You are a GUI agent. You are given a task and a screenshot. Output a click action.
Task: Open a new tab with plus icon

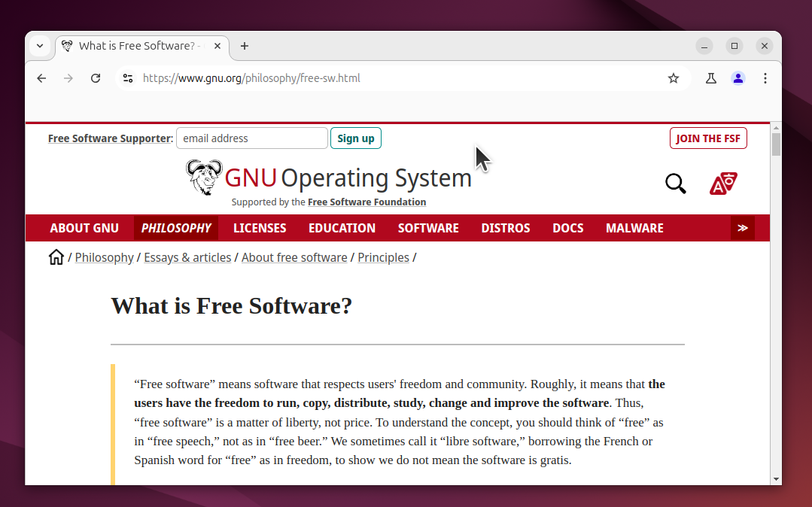[245, 46]
